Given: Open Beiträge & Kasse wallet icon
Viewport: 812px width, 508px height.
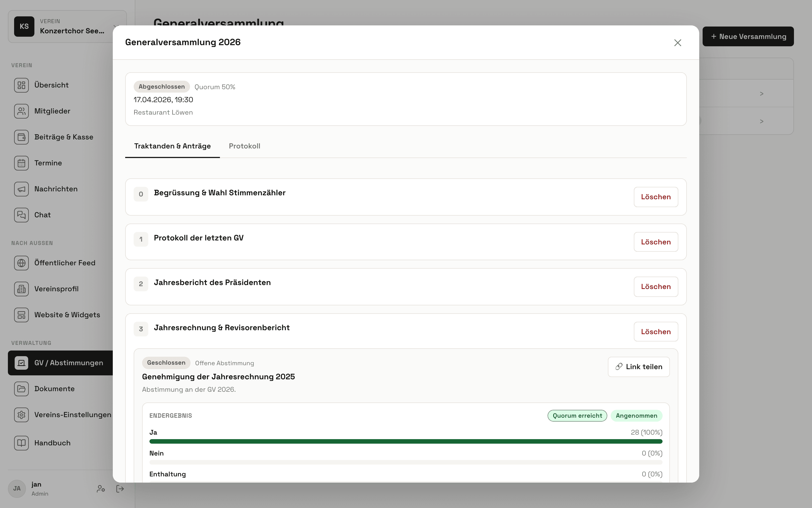Looking at the screenshot, I should pyautogui.click(x=21, y=137).
